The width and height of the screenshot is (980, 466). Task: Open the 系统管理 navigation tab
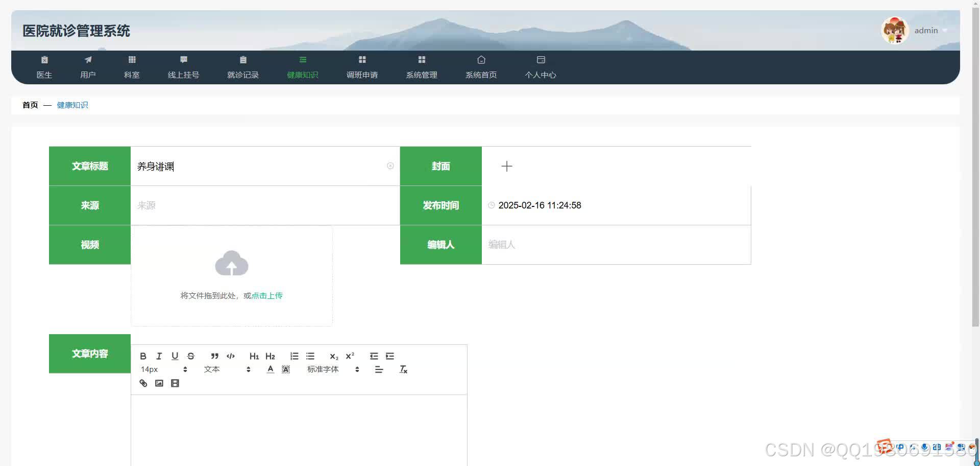421,67
